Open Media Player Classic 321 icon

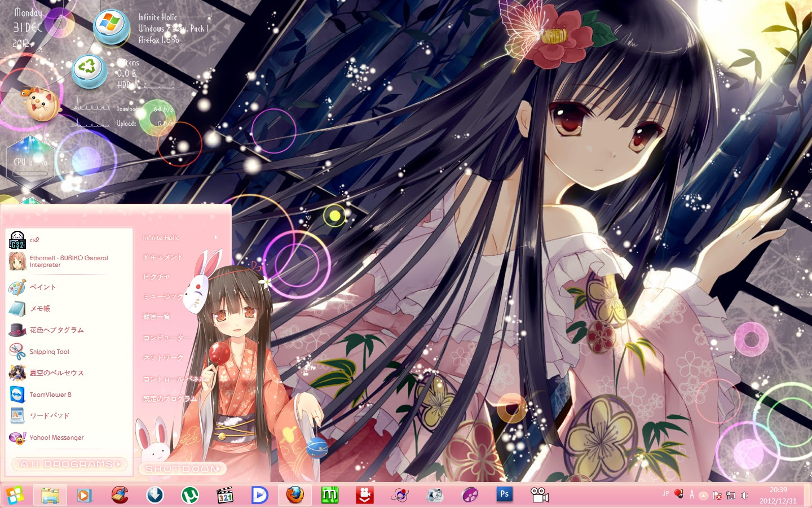point(225,496)
